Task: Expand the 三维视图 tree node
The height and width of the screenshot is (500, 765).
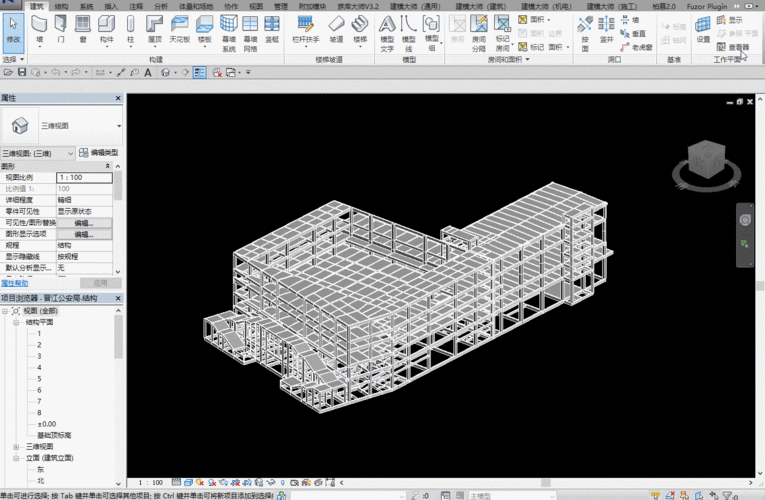Action: 16,447
